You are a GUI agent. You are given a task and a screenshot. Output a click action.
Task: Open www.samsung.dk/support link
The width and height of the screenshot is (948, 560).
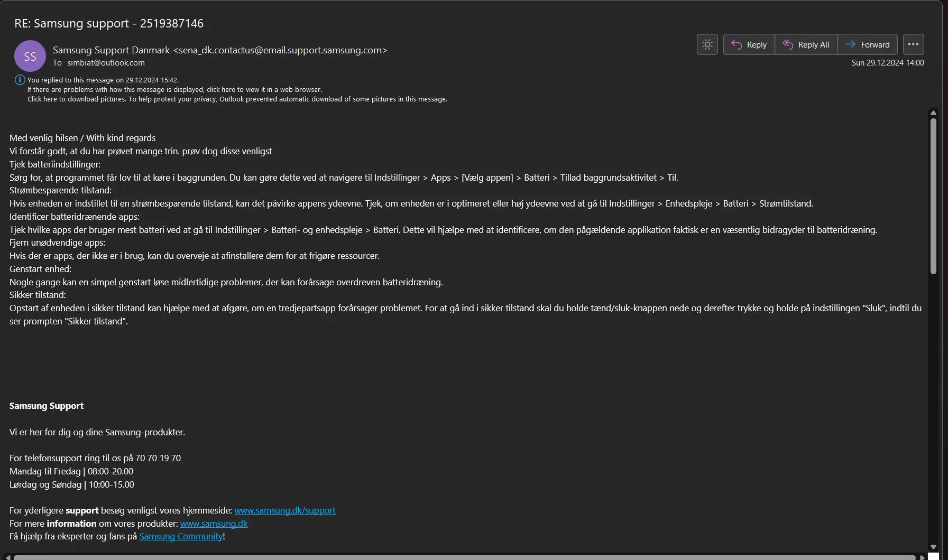(285, 510)
